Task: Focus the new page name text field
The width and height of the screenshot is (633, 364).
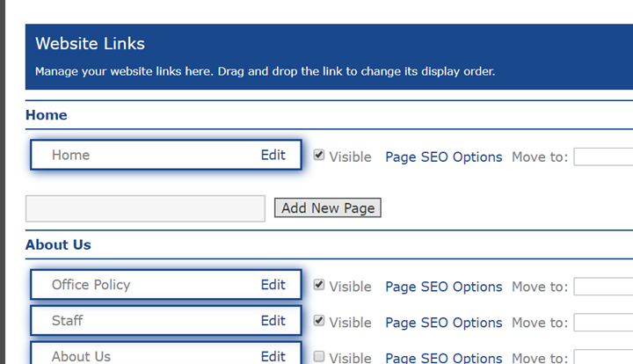Action: (145, 208)
